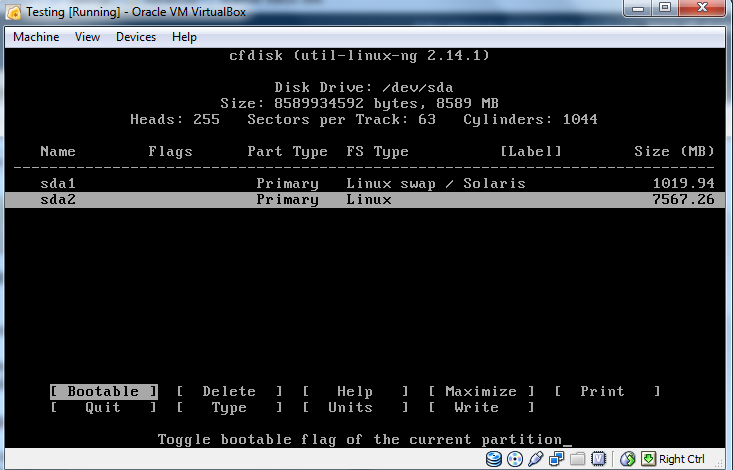Select the Bootable option in cfdisk
The height and width of the screenshot is (470, 733).
click(x=104, y=391)
